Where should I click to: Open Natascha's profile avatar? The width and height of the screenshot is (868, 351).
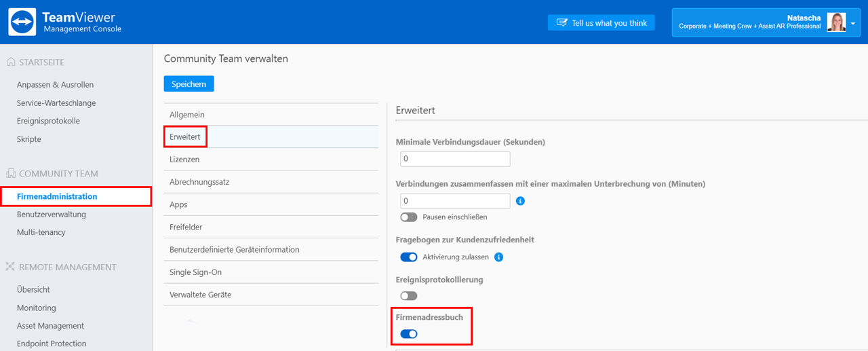(x=836, y=22)
